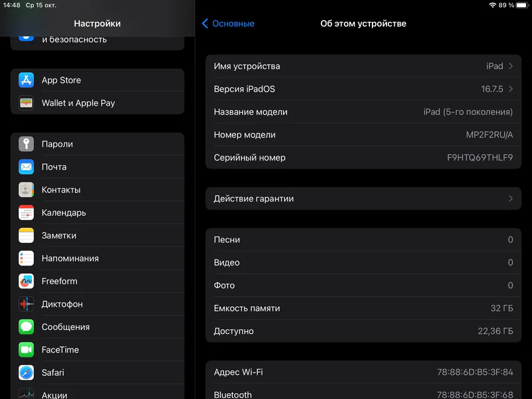This screenshot has width=532, height=399.
Task: Open the Версия iPadOS row chevron
Action: (511, 89)
